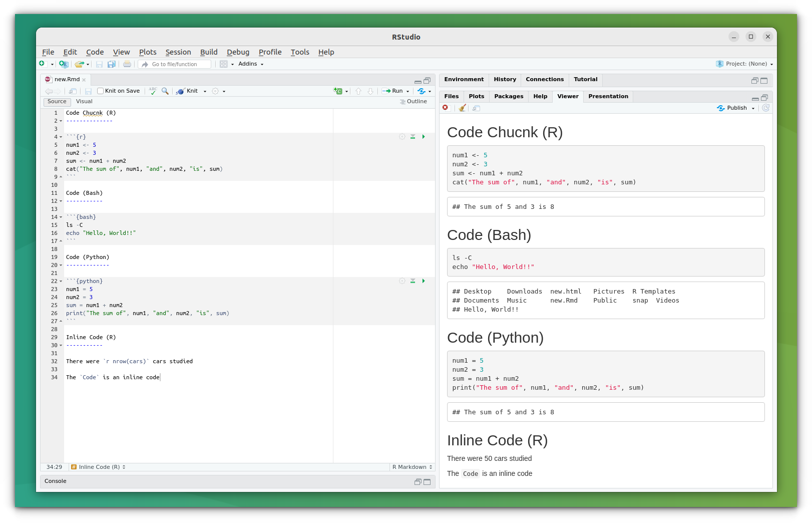Select the Project: (None) dropdown

coord(744,64)
